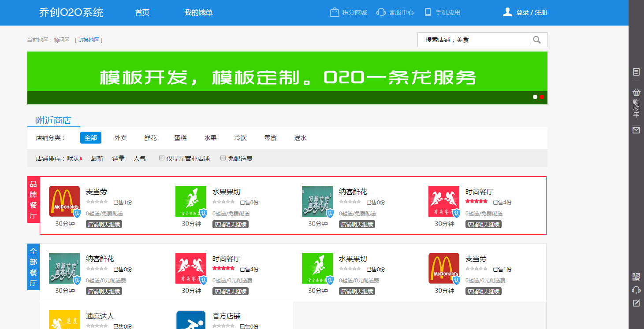644x329 pixels.
Task: Switch to the 我的饿单 menu item
Action: pos(198,12)
